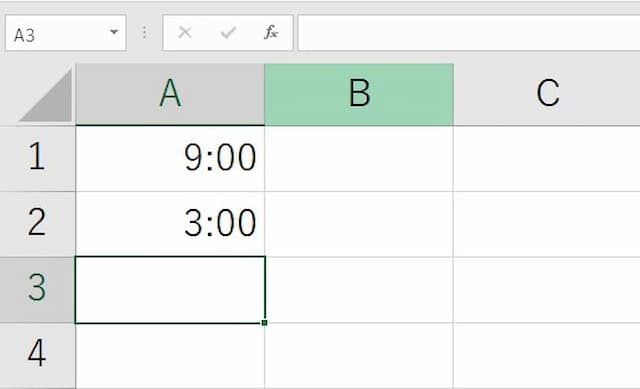
Task: Open the Insert Function fx dialog
Action: coord(271,32)
